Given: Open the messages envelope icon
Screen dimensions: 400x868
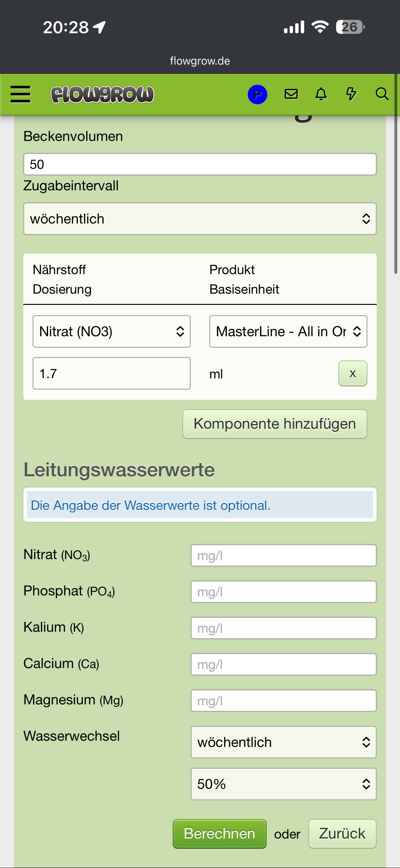Looking at the screenshot, I should coord(291,94).
